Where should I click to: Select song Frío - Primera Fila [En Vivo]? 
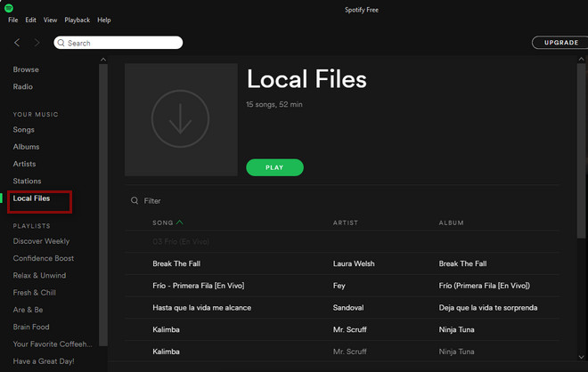[199, 286]
